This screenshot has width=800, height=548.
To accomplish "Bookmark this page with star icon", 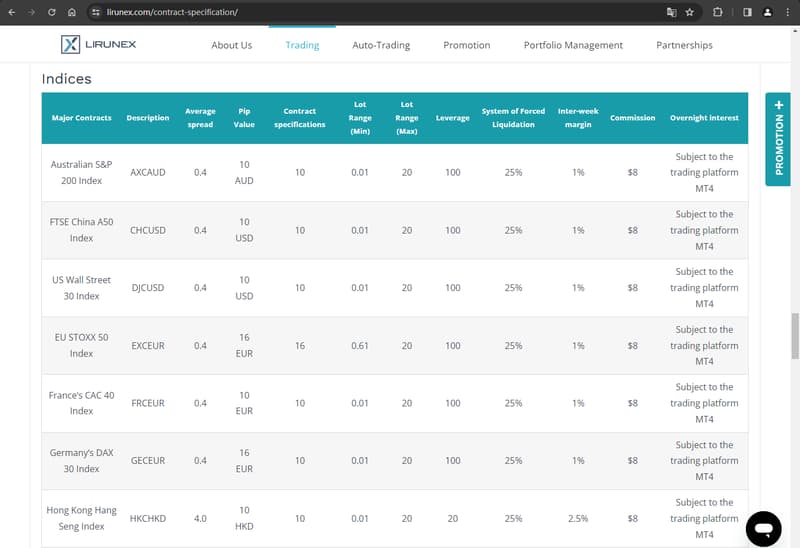I will (690, 12).
